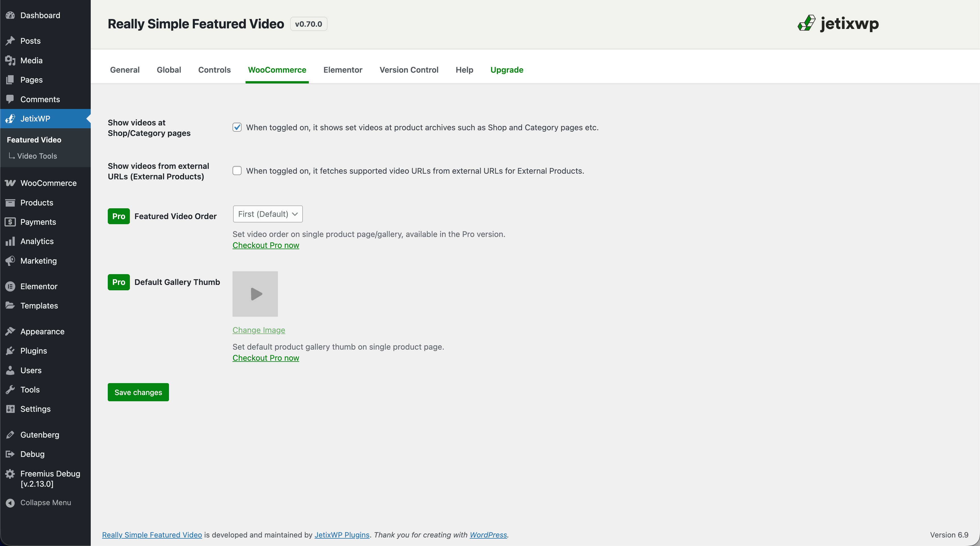Select the WooCommerce sidebar icon
The width and height of the screenshot is (980, 546).
coord(10,183)
